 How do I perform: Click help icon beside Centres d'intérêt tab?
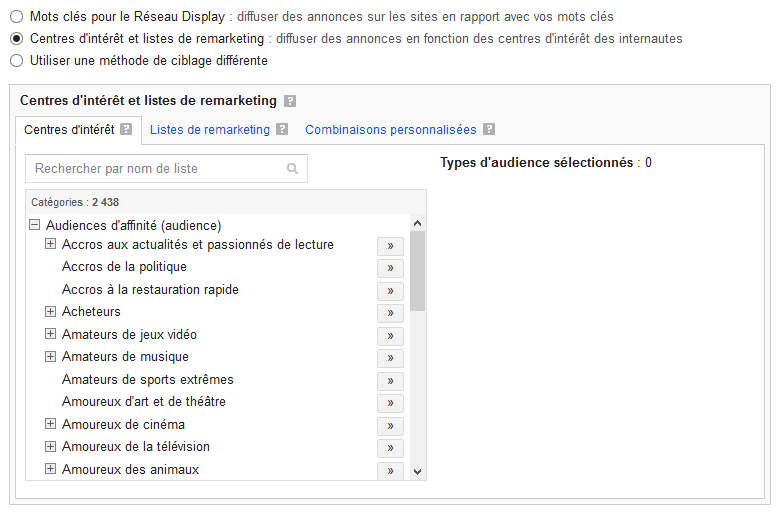pos(127,129)
